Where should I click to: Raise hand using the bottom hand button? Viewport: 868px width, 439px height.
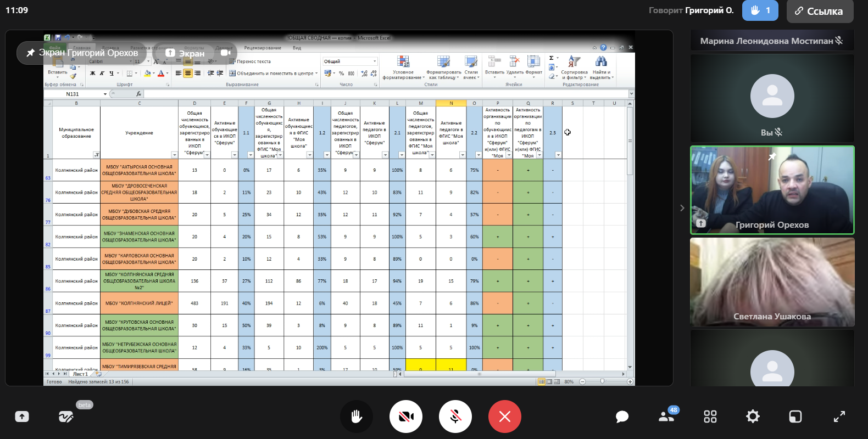tap(357, 417)
